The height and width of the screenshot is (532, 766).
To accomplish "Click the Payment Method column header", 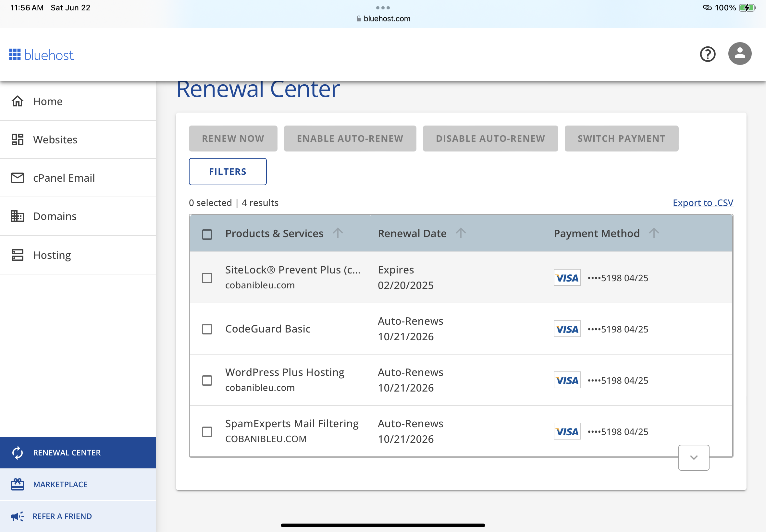I will [596, 233].
